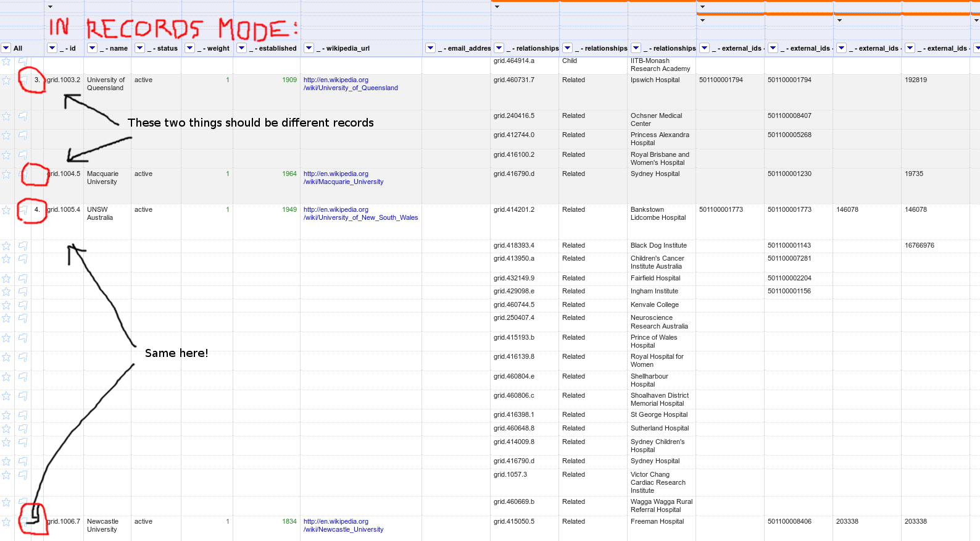Open the Macquarie_University Wikipedia link
The image size is (980, 541).
click(344, 178)
